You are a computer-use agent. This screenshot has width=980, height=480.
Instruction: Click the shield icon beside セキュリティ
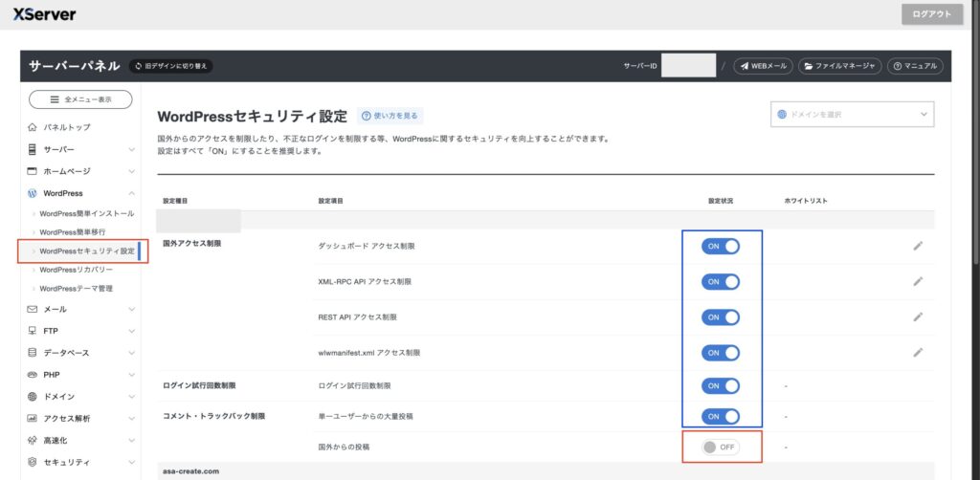[x=33, y=462]
